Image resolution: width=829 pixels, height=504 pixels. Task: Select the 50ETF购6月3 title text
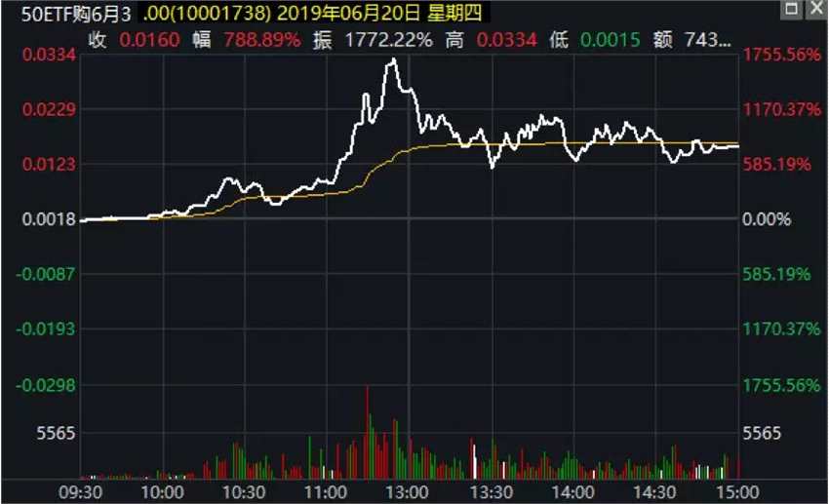point(76,14)
